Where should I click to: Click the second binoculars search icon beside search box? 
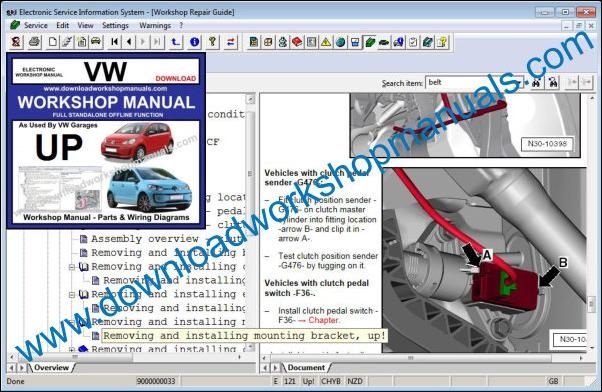[553, 82]
